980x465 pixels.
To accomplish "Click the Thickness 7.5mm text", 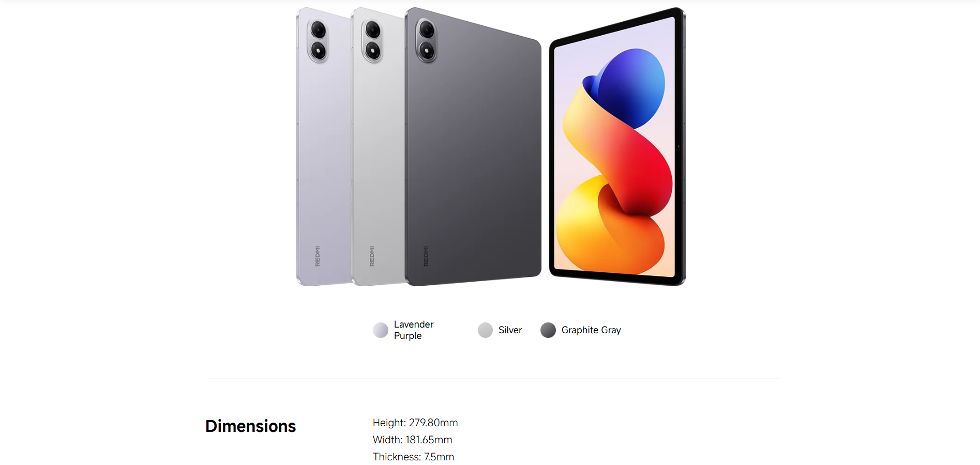I will point(414,457).
